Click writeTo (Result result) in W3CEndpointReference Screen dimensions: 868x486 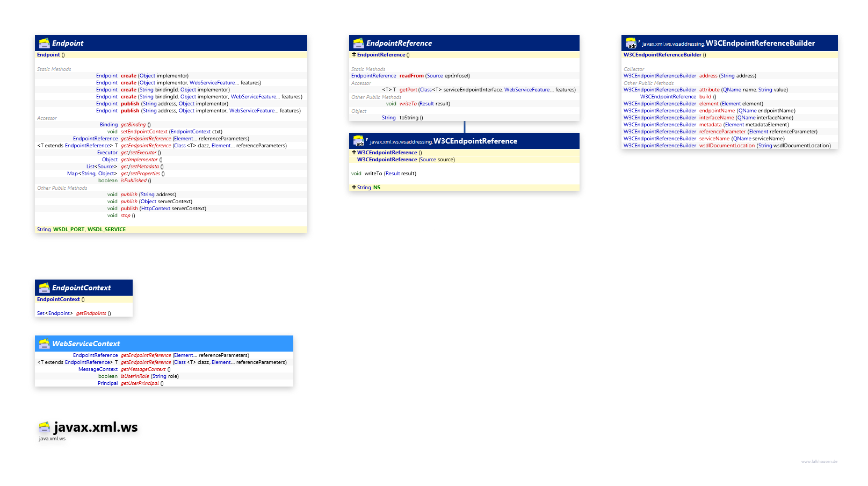(x=390, y=174)
